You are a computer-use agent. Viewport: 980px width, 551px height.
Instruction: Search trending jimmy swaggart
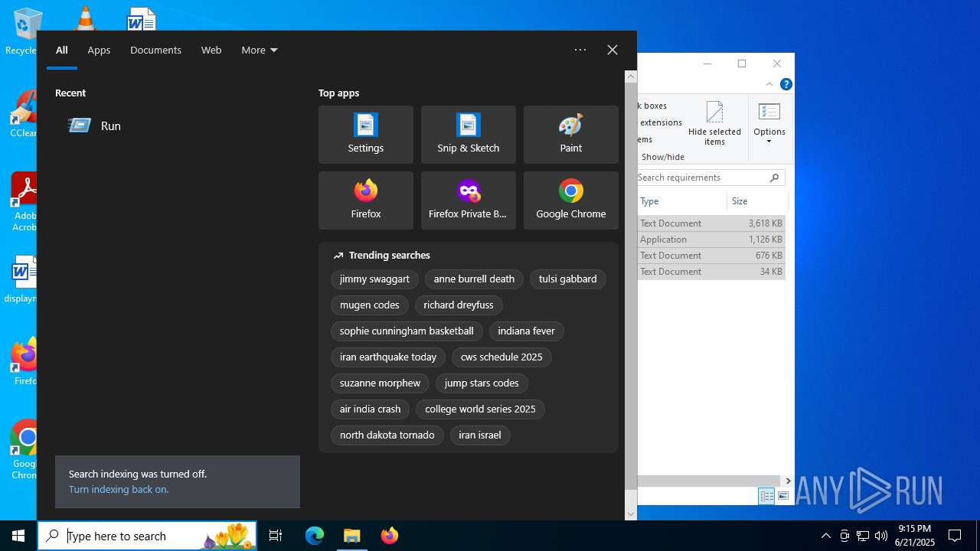[374, 279]
